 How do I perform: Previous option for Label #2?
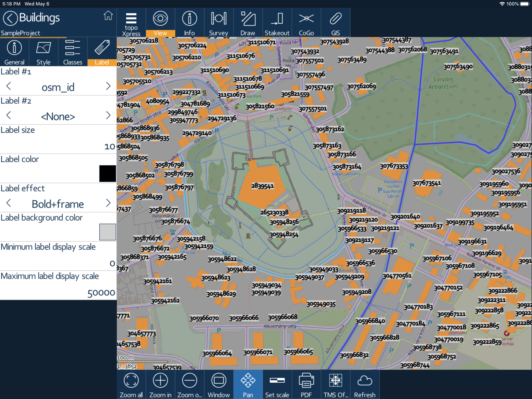(x=9, y=115)
